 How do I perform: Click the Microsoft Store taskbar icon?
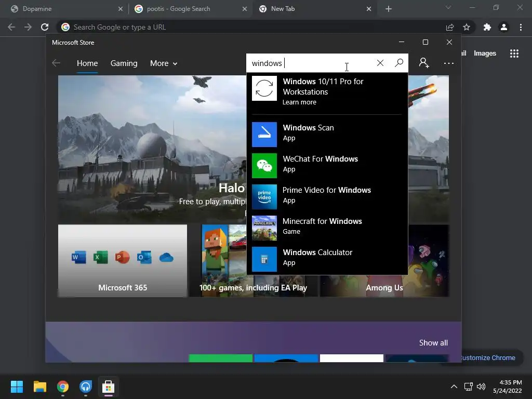tap(108, 387)
